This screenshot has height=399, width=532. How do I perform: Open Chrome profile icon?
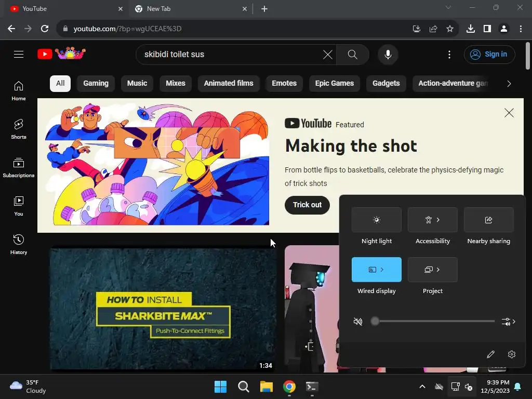tap(504, 29)
